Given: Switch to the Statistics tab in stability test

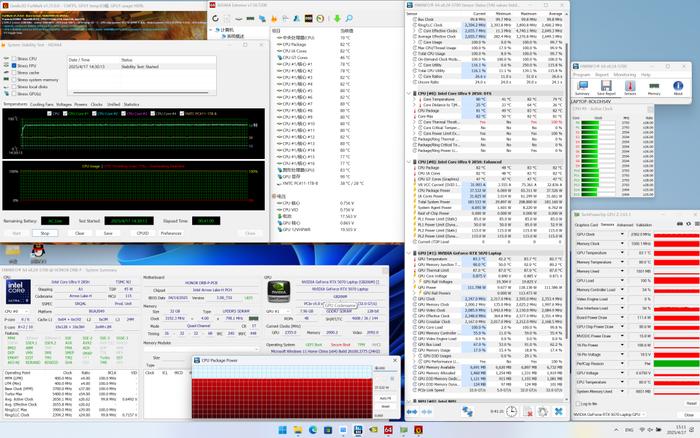Looking at the screenshot, I should point(131,104).
